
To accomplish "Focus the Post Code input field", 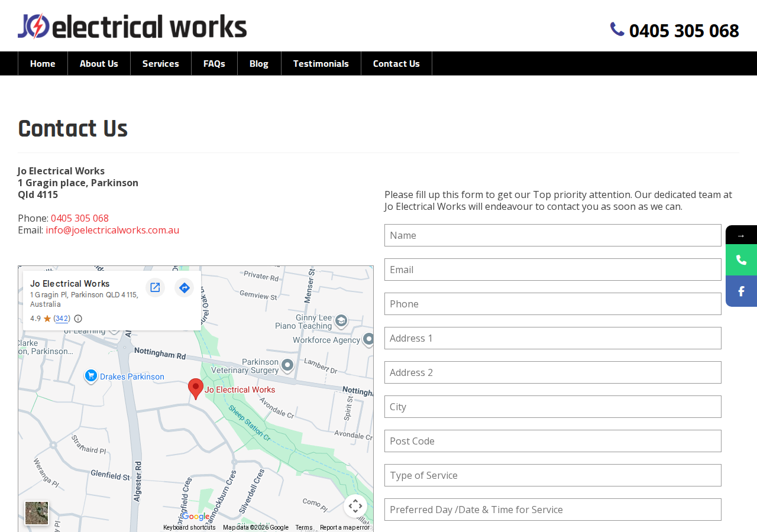I will (x=553, y=441).
